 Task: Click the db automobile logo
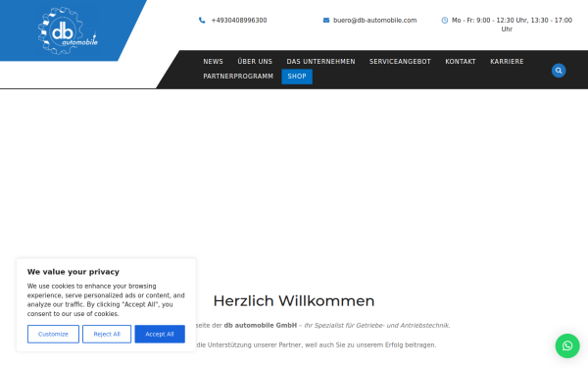(x=68, y=30)
